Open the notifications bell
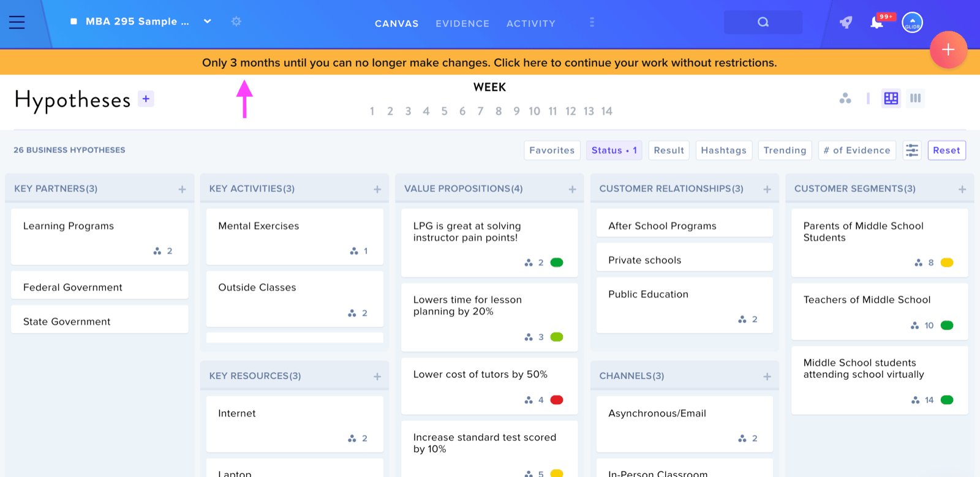Screen dimensions: 980x477 (x=876, y=23)
